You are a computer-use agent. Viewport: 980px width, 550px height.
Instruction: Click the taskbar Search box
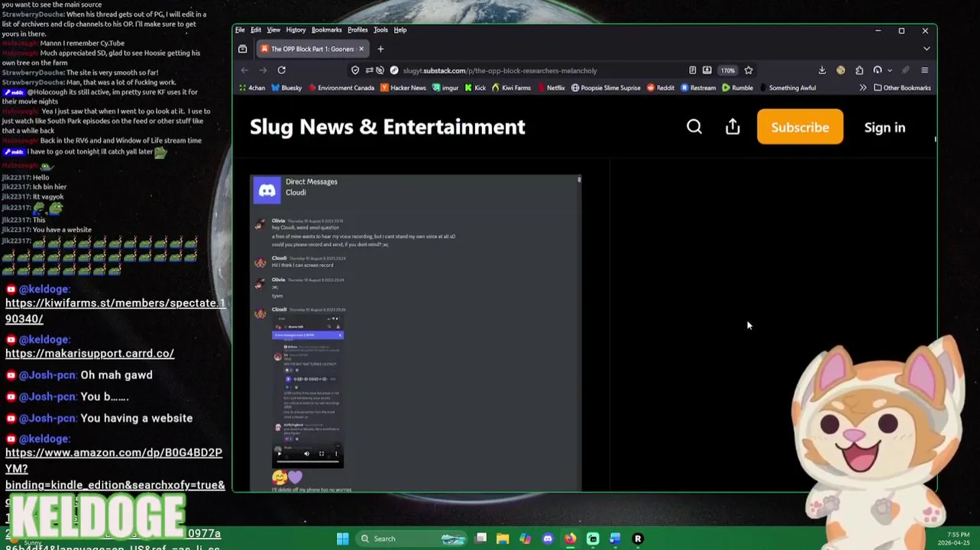click(x=412, y=539)
